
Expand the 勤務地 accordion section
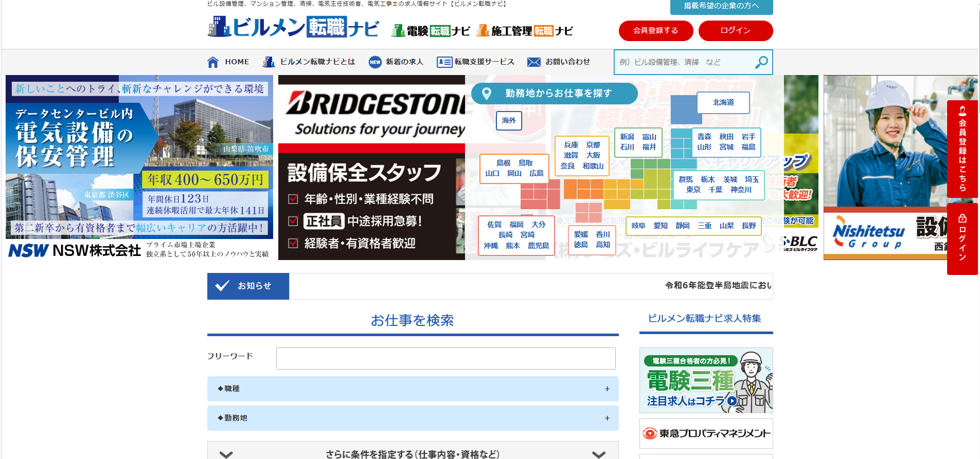[413, 418]
